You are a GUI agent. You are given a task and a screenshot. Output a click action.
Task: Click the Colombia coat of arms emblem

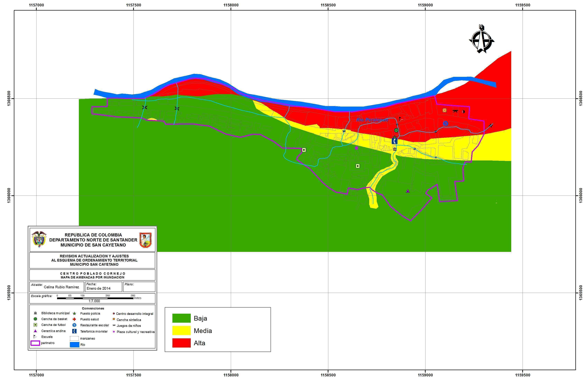(x=39, y=239)
